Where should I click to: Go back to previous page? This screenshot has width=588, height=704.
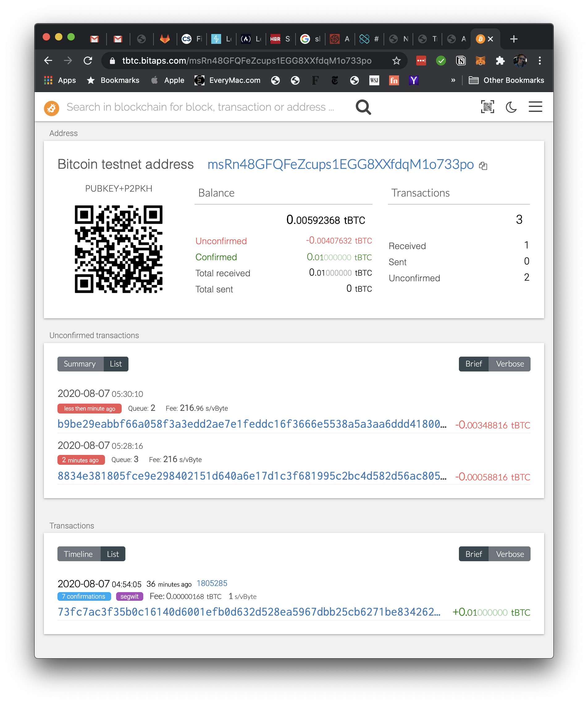coord(48,61)
